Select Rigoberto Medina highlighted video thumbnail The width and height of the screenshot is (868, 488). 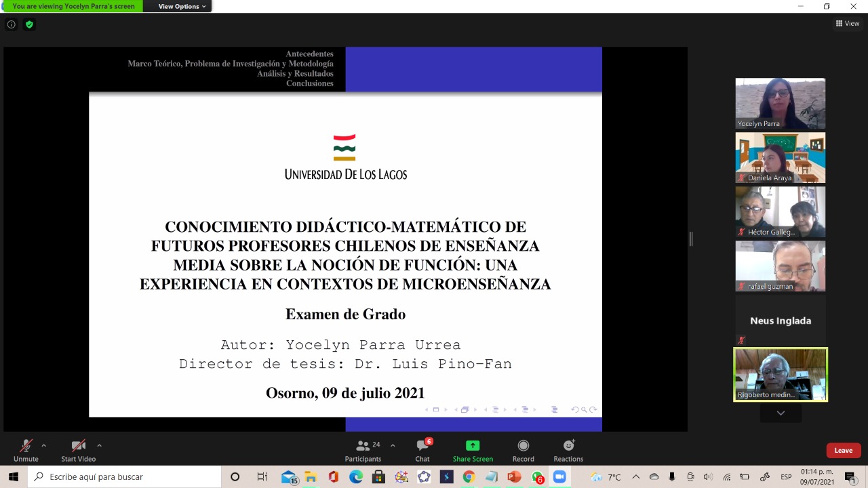coord(781,375)
